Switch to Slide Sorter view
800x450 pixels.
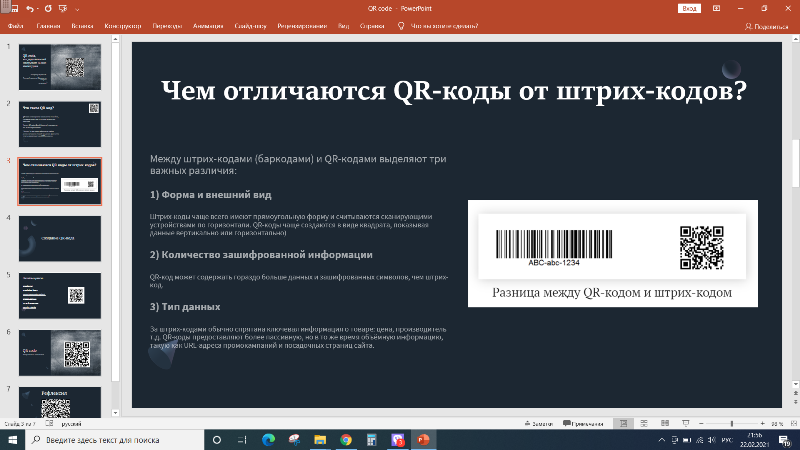644,423
